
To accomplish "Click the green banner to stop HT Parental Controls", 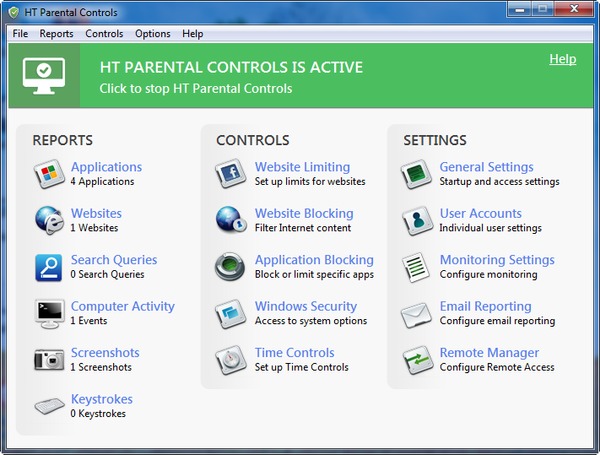I will click(x=230, y=77).
